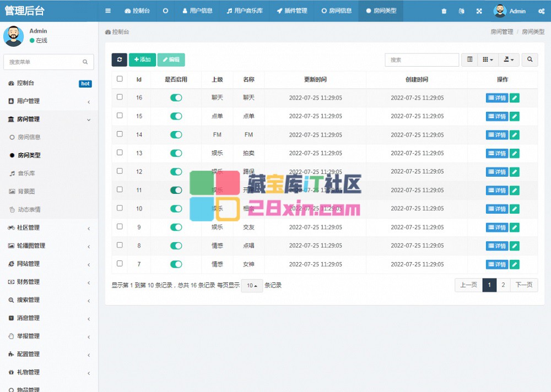Click the 详情 button for row 7

tap(497, 264)
